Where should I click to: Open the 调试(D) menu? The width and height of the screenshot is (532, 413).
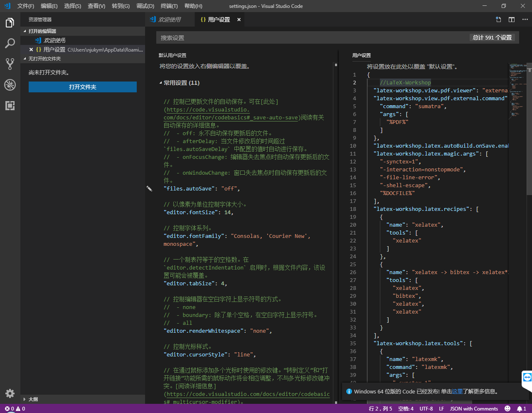point(145,6)
